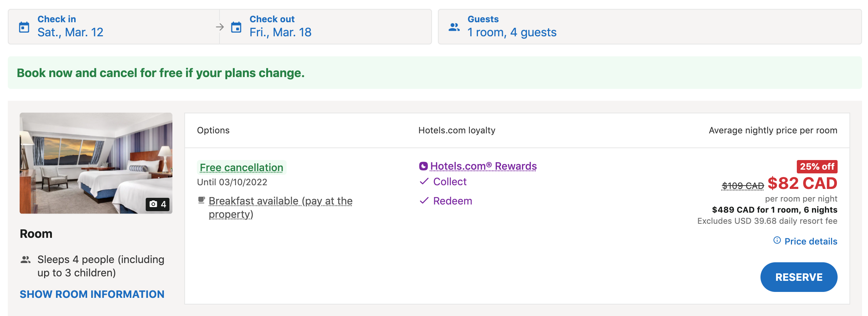Click the check-in calendar icon

click(x=24, y=27)
